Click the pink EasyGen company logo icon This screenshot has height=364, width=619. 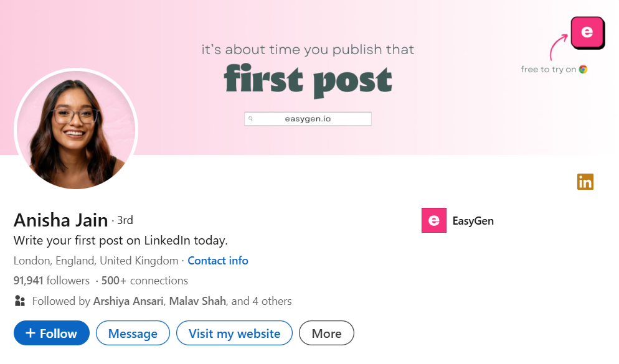point(434,220)
